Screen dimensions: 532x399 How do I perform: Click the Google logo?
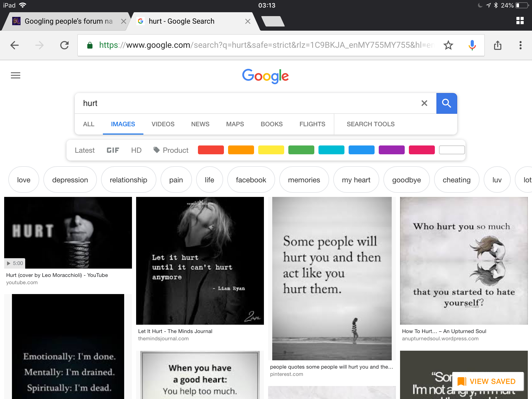(x=265, y=76)
